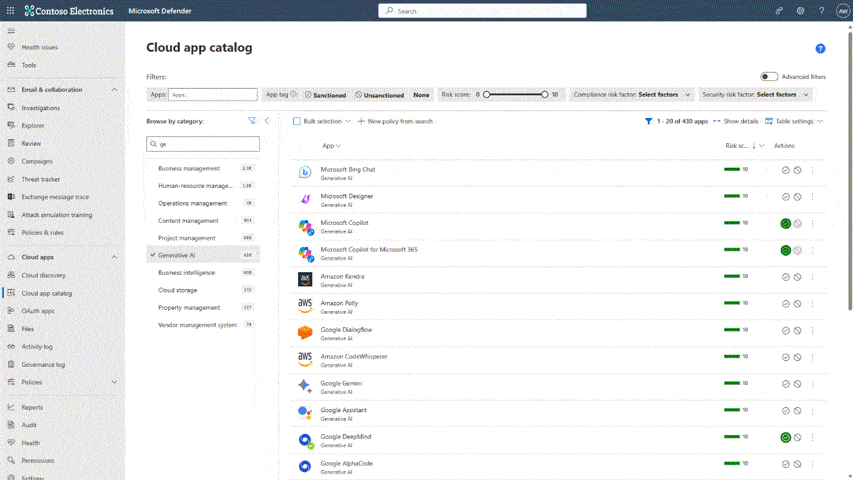The width and height of the screenshot is (853, 480).
Task: Filter by Sanctioned app tag
Action: click(x=325, y=95)
